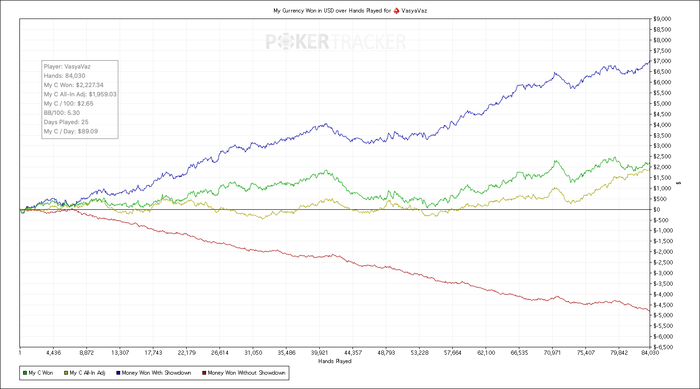Click the red Money Won Without Showdown swatch
Viewport: 700px width, 389px height.
(204, 373)
